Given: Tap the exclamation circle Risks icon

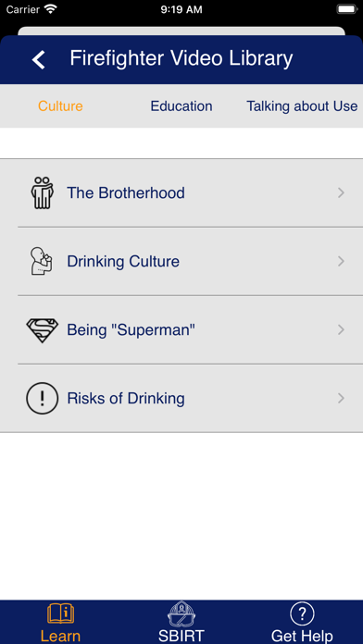Looking at the screenshot, I should click(x=43, y=398).
